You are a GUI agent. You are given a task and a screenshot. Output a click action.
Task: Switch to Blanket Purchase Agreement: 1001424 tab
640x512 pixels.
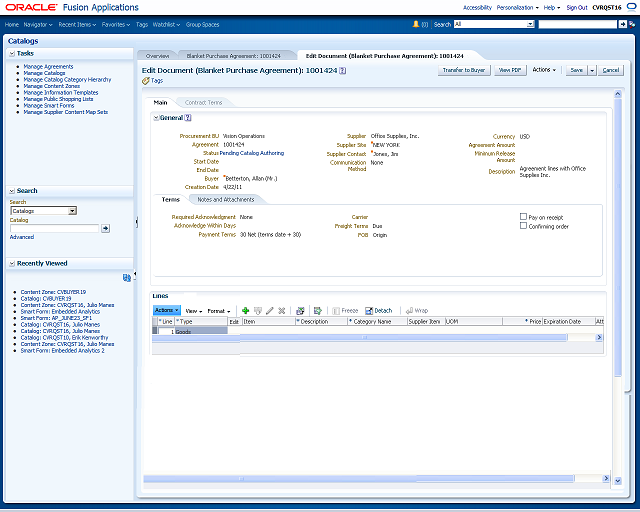pos(233,56)
